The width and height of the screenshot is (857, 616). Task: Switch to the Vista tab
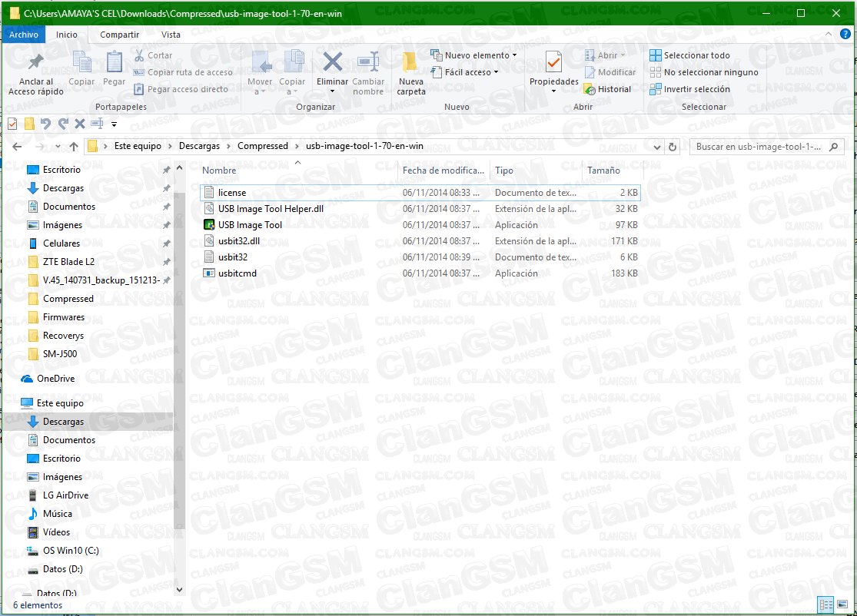tap(171, 35)
